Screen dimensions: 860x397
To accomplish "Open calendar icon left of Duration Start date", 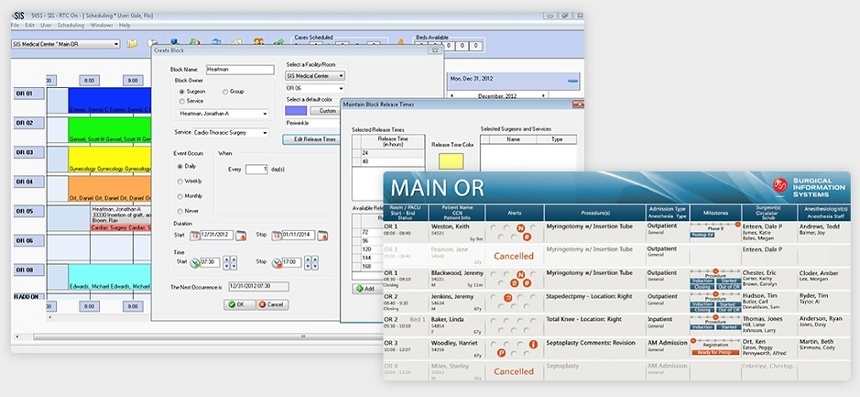I will [x=195, y=236].
